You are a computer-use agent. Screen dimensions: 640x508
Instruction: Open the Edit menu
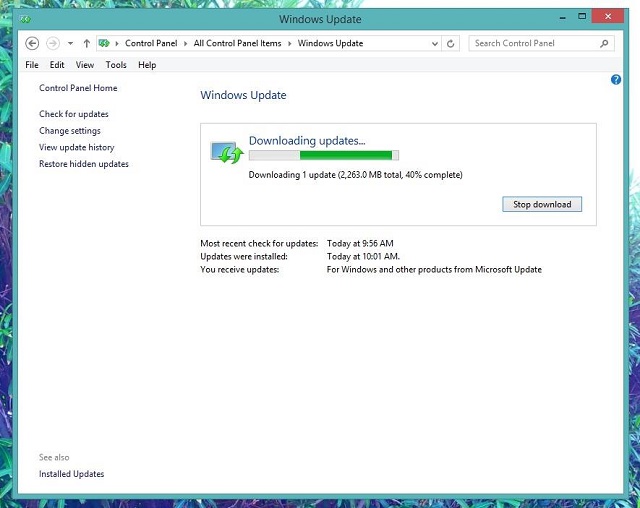[57, 65]
